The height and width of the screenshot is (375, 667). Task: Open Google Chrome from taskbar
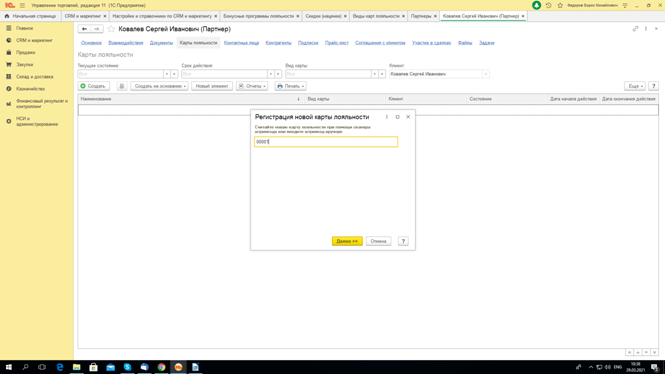[x=161, y=367]
